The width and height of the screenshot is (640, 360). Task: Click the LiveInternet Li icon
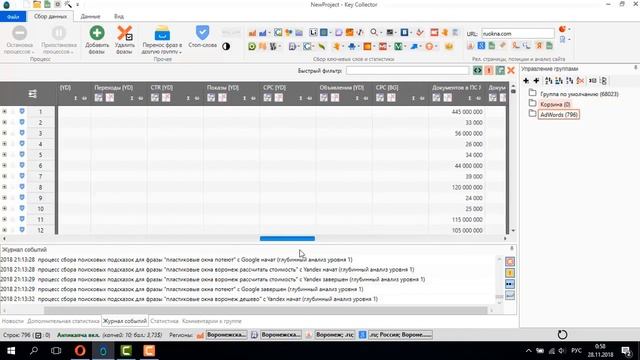tap(313, 33)
